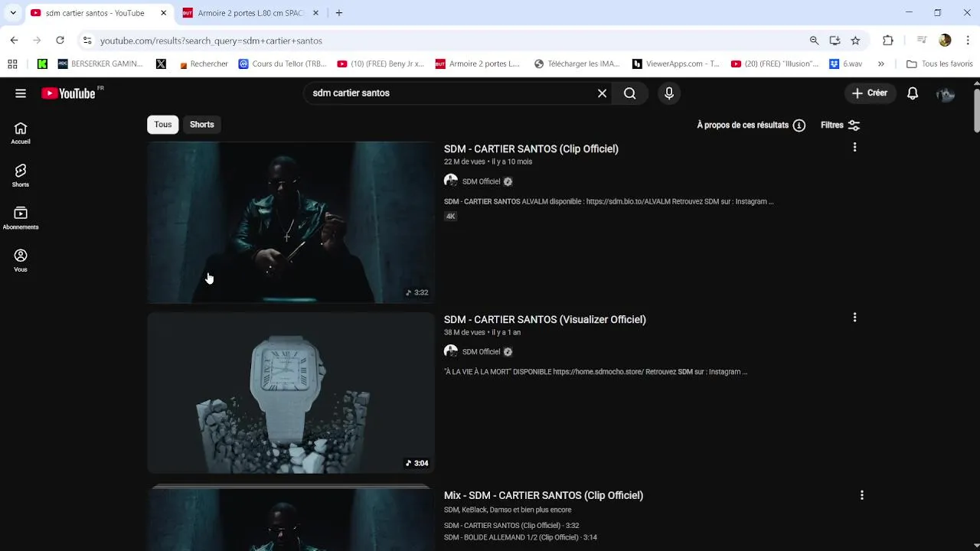Select the Shorts filter chip

(202, 125)
